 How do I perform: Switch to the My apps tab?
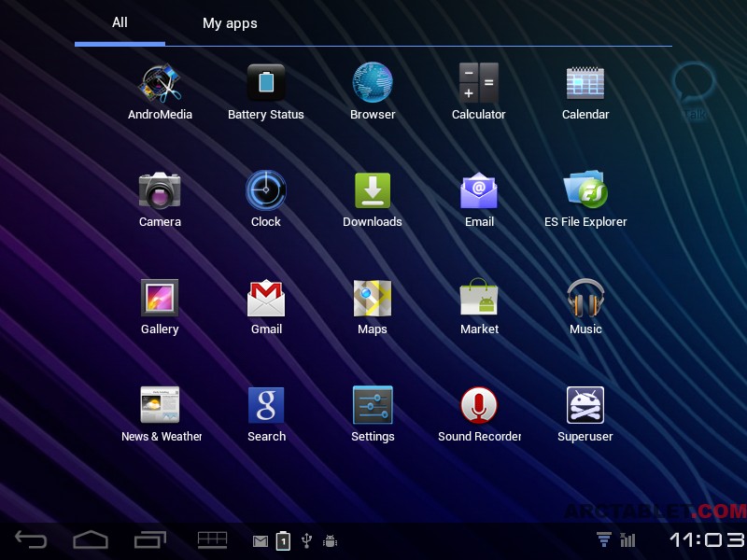point(230,23)
